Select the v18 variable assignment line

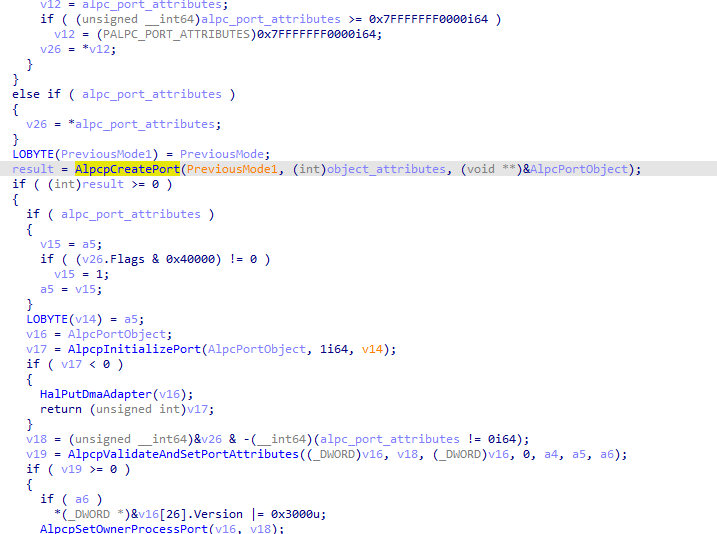[278, 439]
